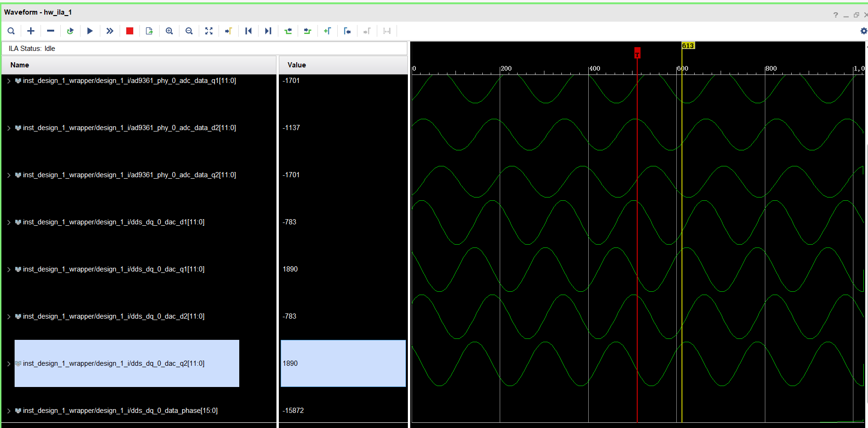Go to cursor in waveform
The height and width of the screenshot is (428, 868).
tap(228, 31)
